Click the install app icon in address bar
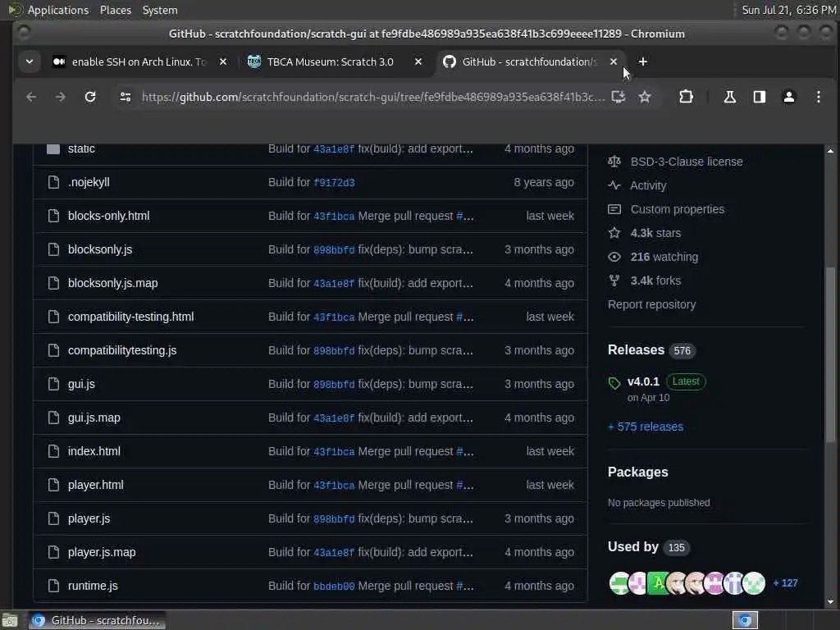Viewport: 840px width, 630px height. click(619, 97)
